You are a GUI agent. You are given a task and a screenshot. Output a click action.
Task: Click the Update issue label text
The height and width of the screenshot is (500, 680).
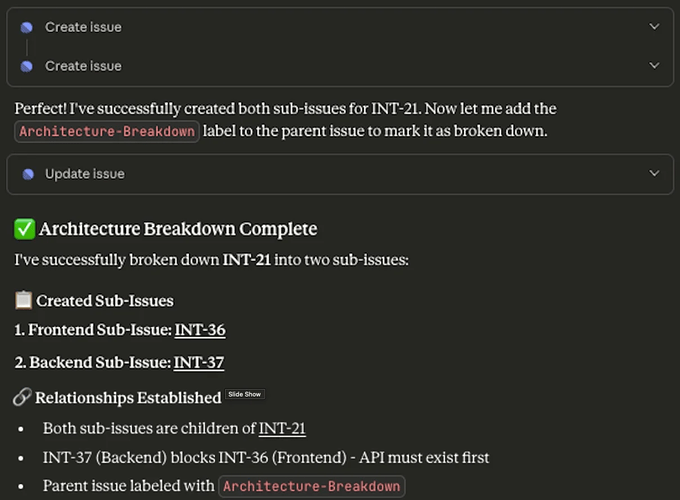pyautogui.click(x=85, y=174)
